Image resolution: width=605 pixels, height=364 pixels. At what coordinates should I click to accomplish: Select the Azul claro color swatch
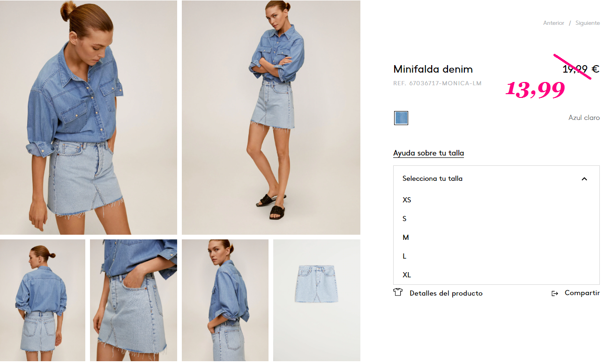click(x=401, y=118)
